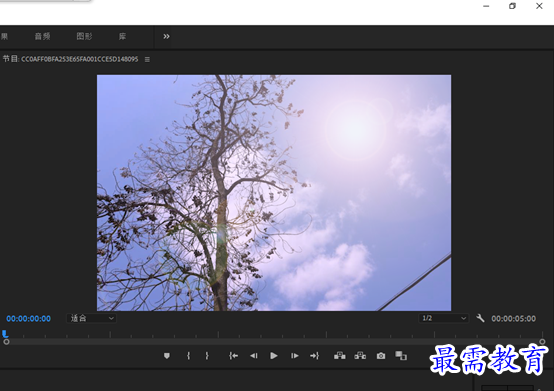
Task: Switch to the 库 workspace tab
Action: 122,36
